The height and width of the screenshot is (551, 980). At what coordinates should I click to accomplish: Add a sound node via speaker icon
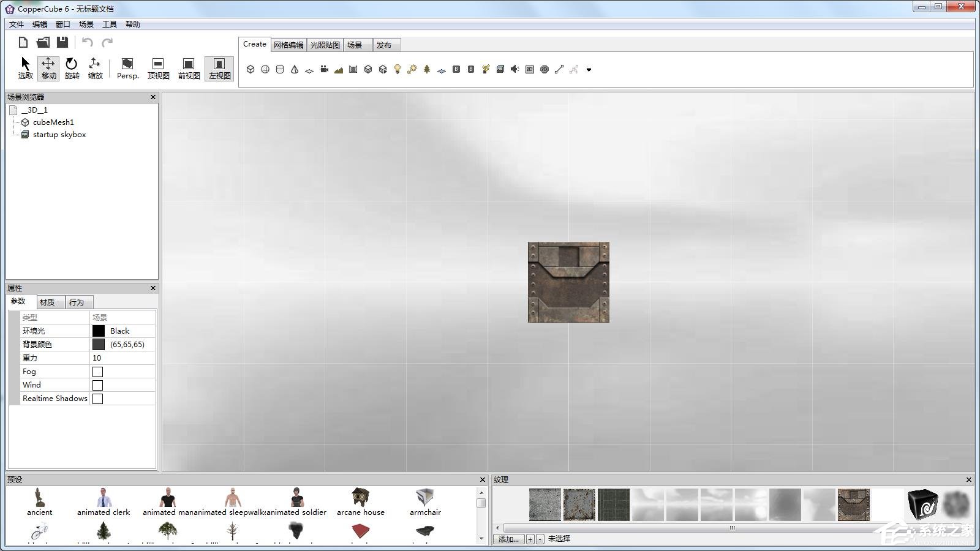pos(515,69)
